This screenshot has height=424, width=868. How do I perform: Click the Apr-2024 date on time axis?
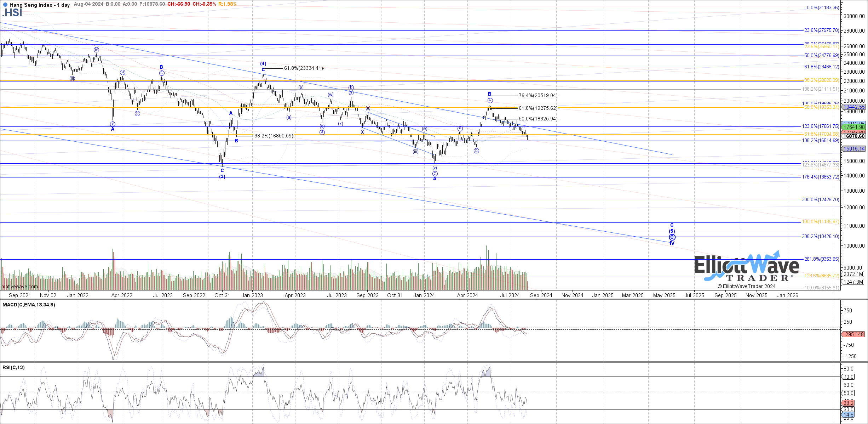(467, 295)
